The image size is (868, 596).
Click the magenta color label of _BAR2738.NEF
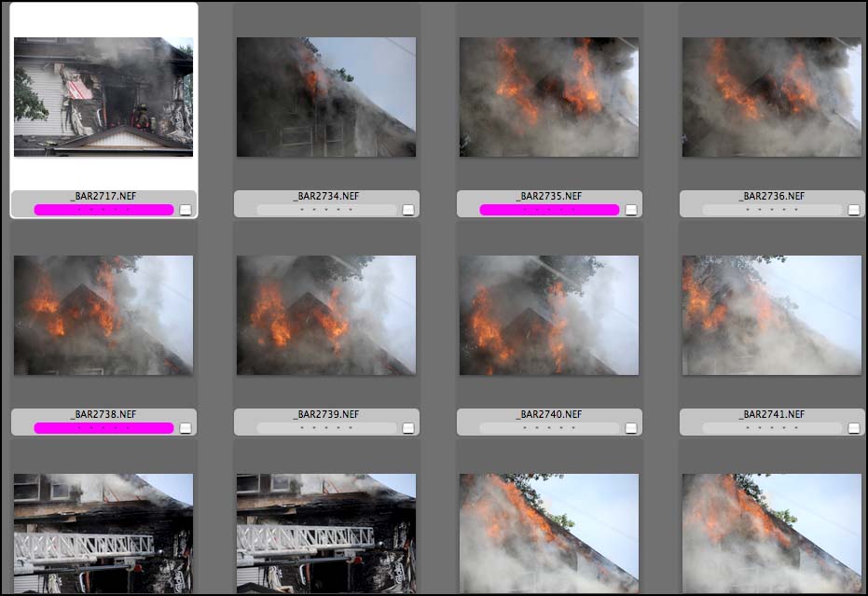point(104,428)
